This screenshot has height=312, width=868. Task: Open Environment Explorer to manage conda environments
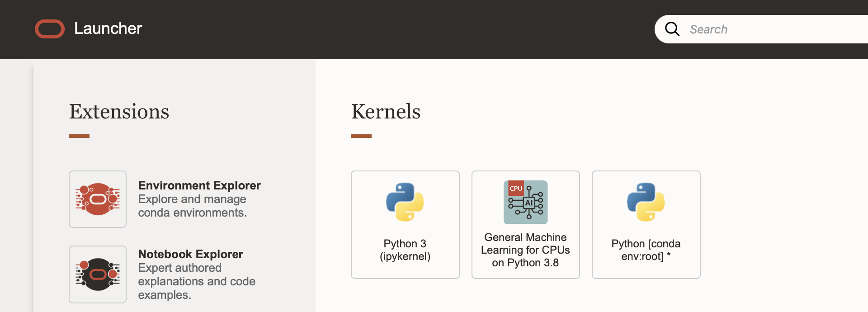tap(199, 199)
